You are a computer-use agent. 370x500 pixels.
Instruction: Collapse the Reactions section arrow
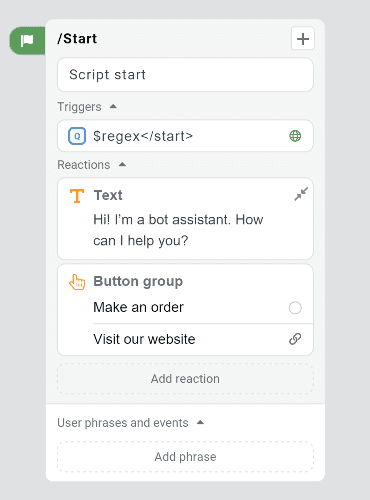pyautogui.click(x=122, y=164)
